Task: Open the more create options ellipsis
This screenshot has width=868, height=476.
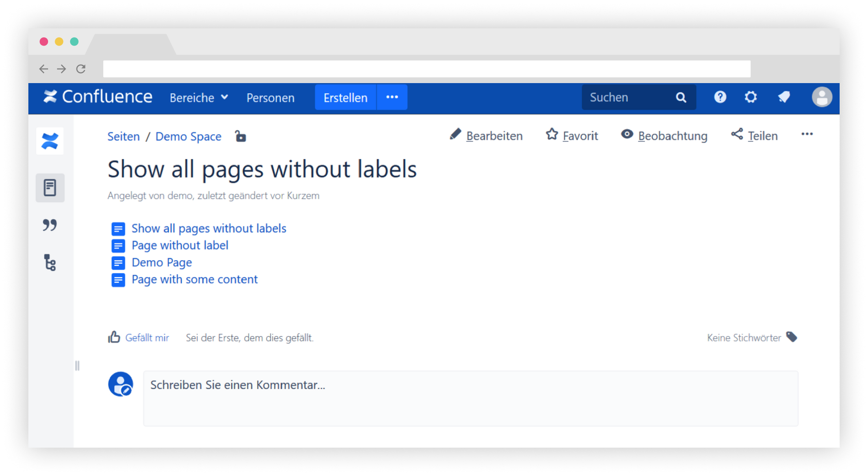Action: tap(392, 97)
